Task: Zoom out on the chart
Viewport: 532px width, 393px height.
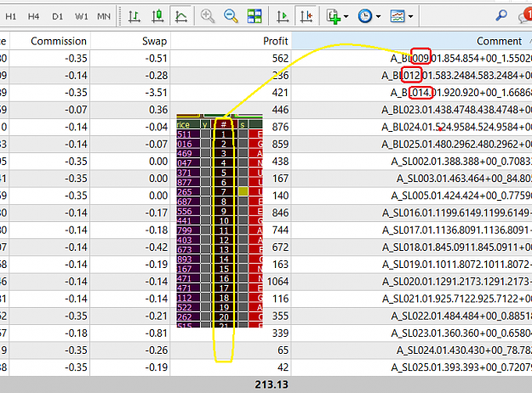Action: pyautogui.click(x=231, y=16)
